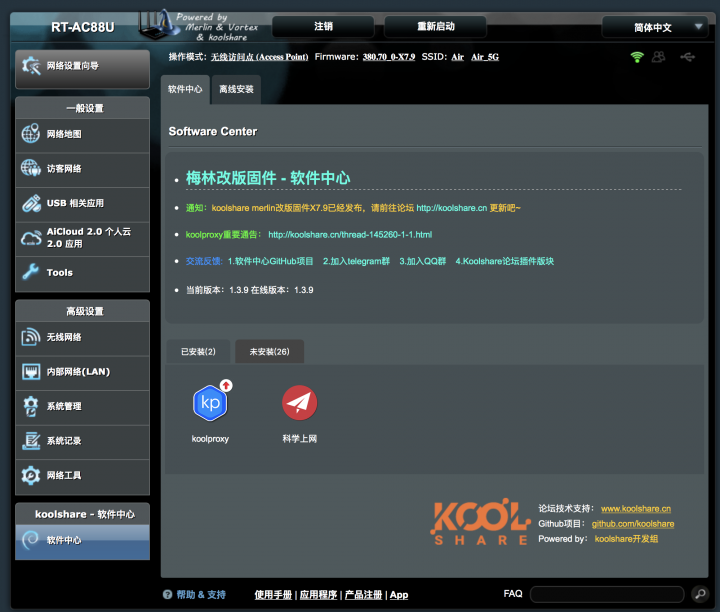Click the 无线网络 wireless icon
The image size is (720, 612).
click(31, 337)
